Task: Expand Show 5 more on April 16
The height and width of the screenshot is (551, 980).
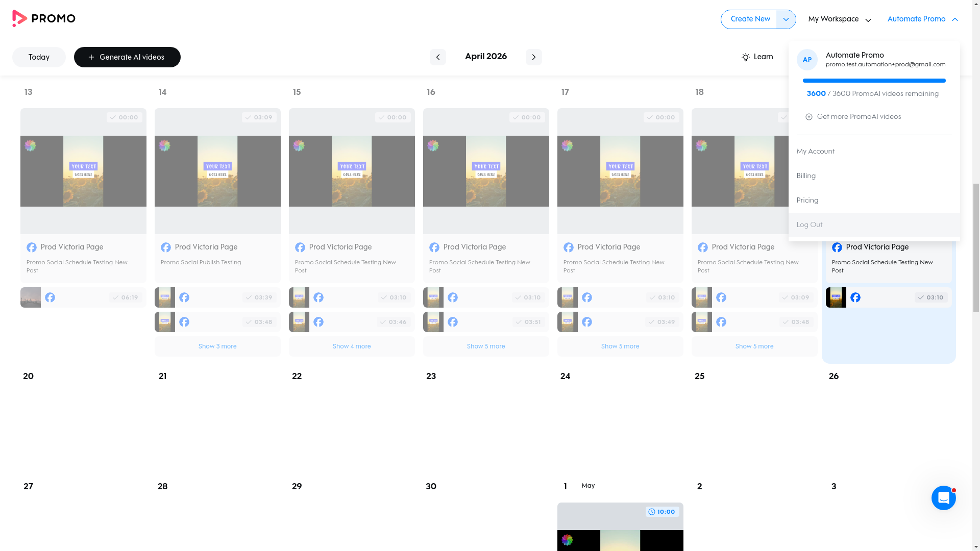Action: pos(485,346)
